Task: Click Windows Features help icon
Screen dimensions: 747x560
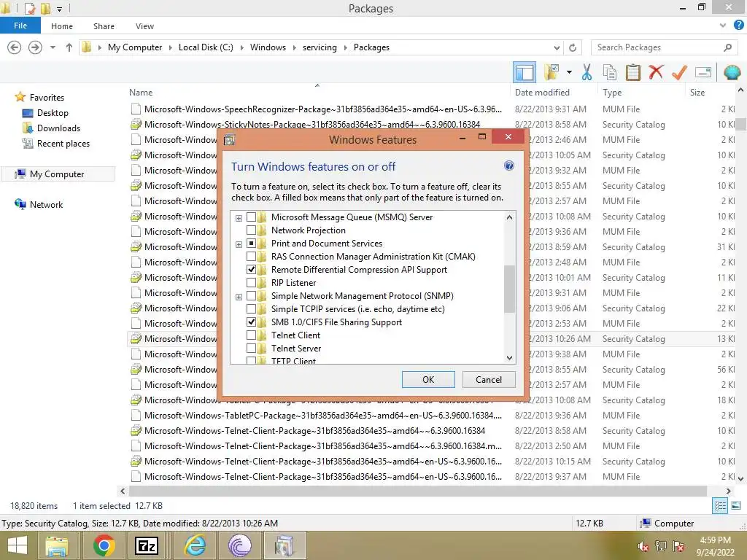Action: [508, 166]
